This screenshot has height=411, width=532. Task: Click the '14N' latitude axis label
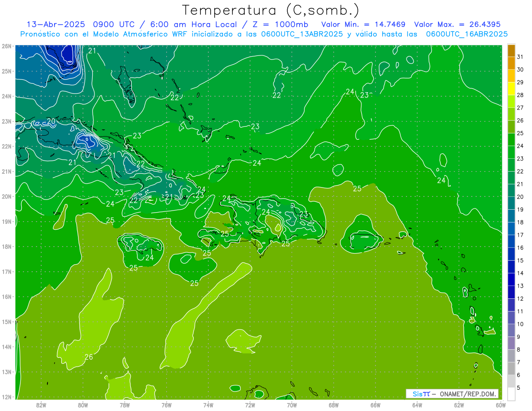pyautogui.click(x=7, y=347)
